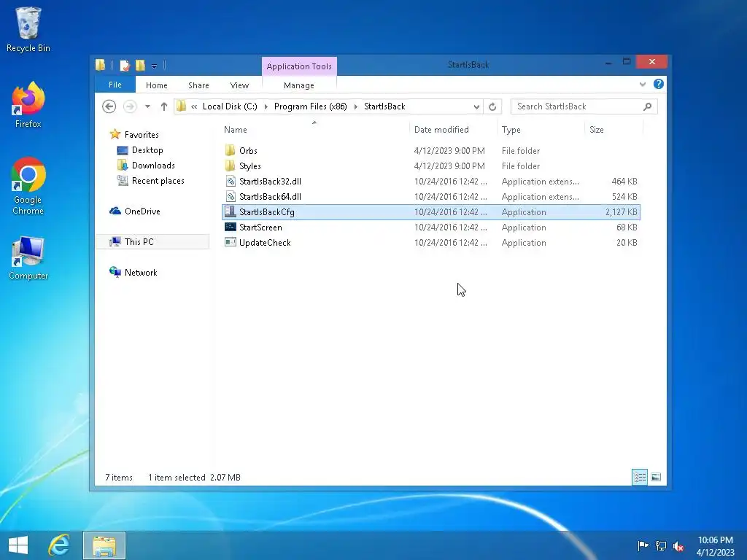Click the Forward navigation arrow
The image size is (747, 560).
tap(130, 106)
